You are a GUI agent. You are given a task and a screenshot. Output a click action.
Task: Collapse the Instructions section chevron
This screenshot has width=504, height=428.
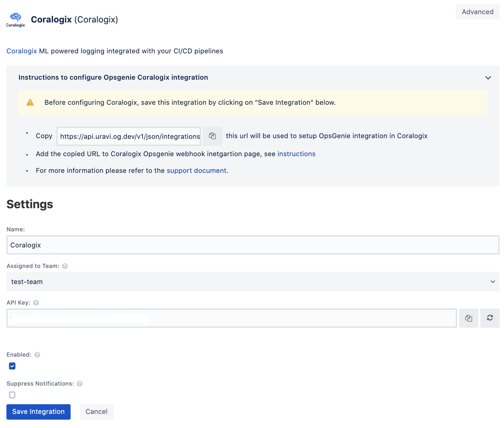pyautogui.click(x=488, y=78)
